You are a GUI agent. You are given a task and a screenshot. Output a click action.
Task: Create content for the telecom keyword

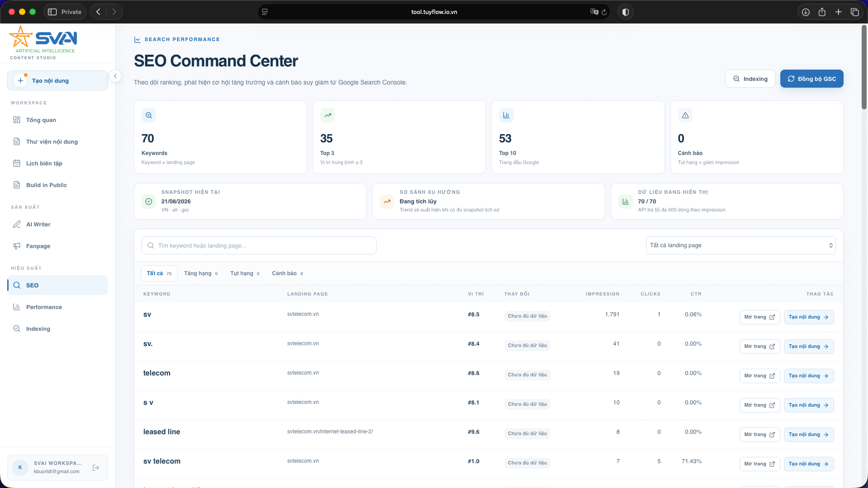(809, 376)
